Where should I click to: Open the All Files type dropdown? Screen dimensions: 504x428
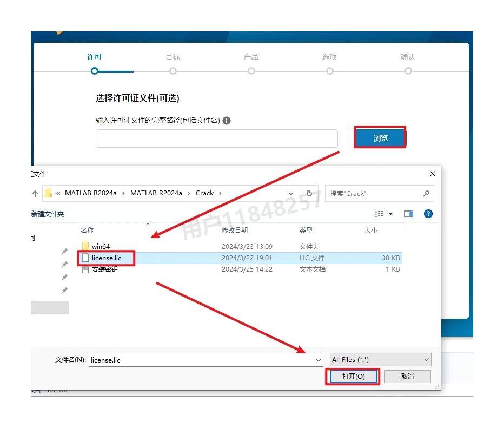381,359
